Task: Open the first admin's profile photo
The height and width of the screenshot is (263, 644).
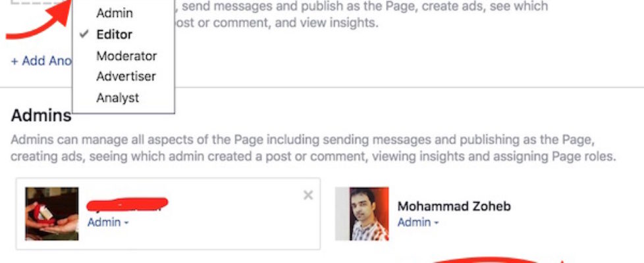Action: tap(52, 213)
